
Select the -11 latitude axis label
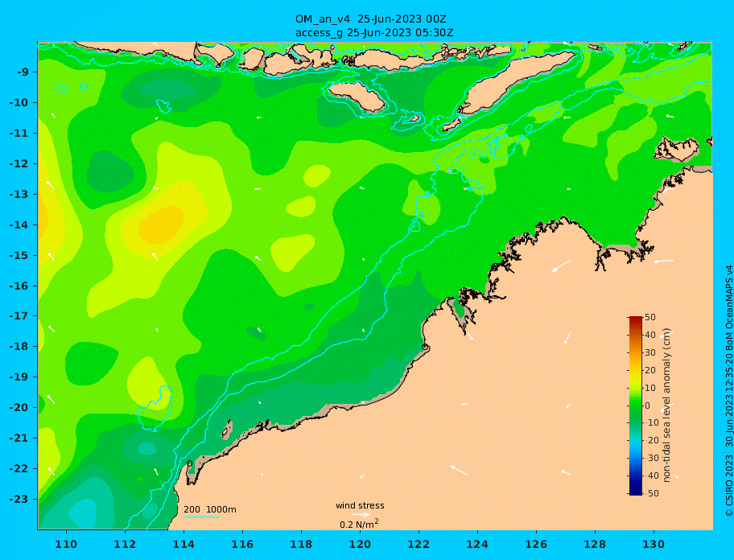pos(19,134)
